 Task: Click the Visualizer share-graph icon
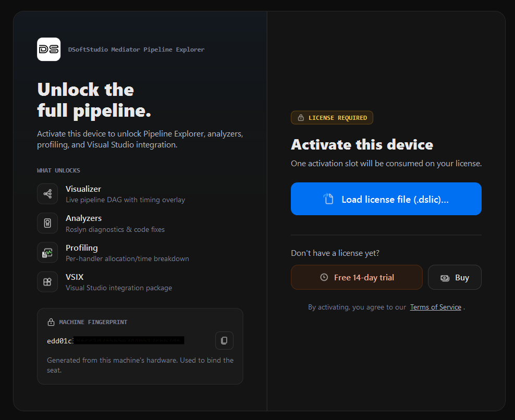coord(47,194)
